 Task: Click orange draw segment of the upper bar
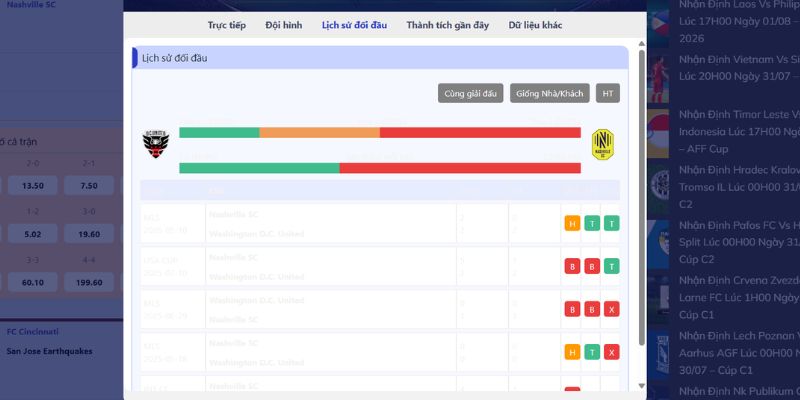tap(319, 133)
